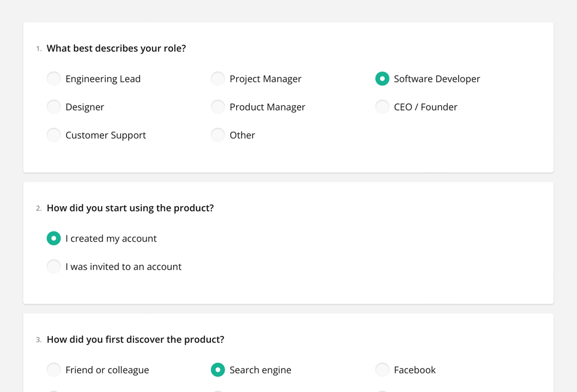The image size is (577, 392).
Task: Pick the Designer role option
Action: point(53,107)
